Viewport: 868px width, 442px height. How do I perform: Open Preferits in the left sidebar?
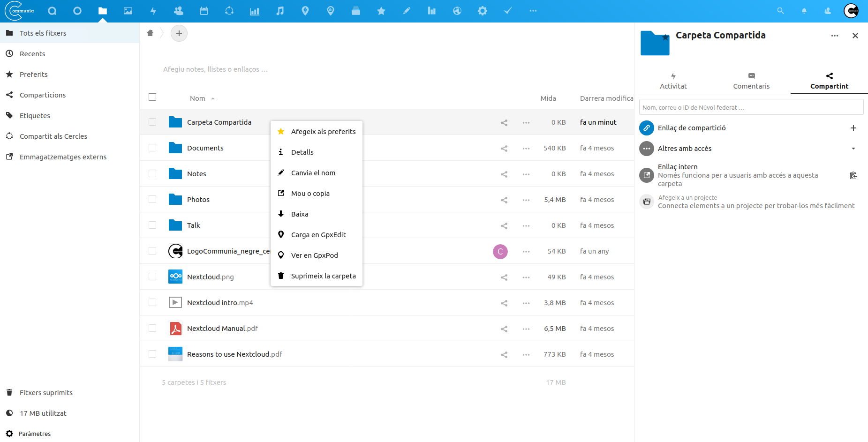(x=69, y=75)
